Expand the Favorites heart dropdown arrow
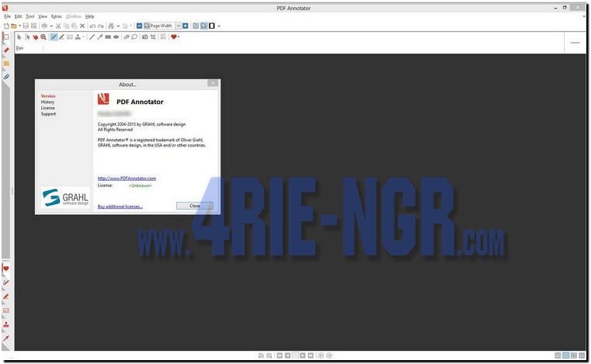 click(x=179, y=37)
